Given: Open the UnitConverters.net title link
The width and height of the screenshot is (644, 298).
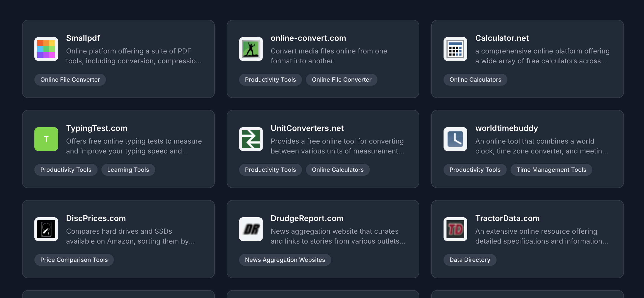Looking at the screenshot, I should pyautogui.click(x=307, y=128).
